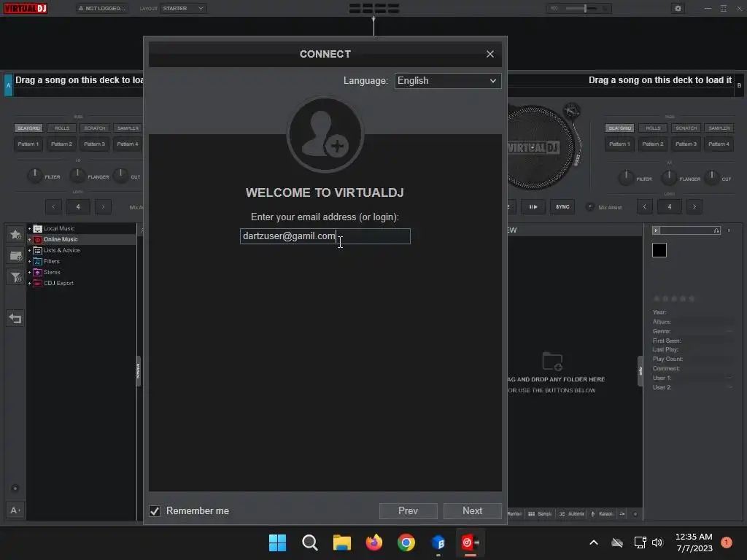Viewport: 747px width, 560px height.
Task: Trigger left deck Pattern 1 pad
Action: (28, 144)
